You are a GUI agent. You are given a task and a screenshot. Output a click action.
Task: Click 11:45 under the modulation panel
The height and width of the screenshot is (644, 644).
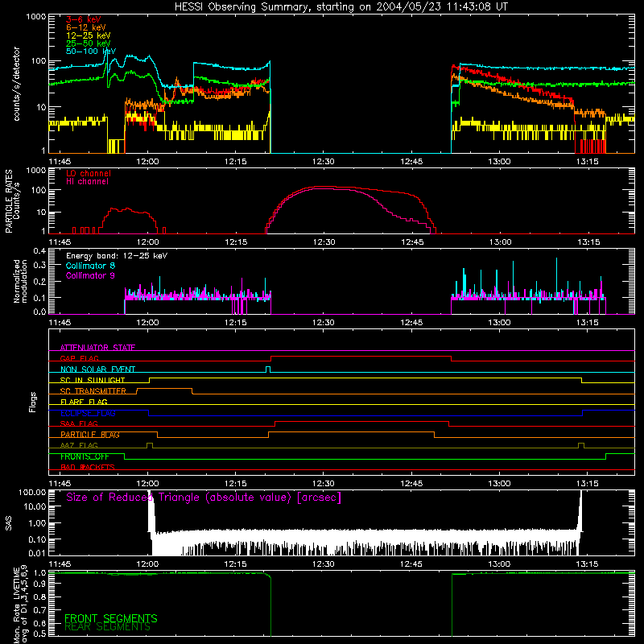tap(60, 323)
